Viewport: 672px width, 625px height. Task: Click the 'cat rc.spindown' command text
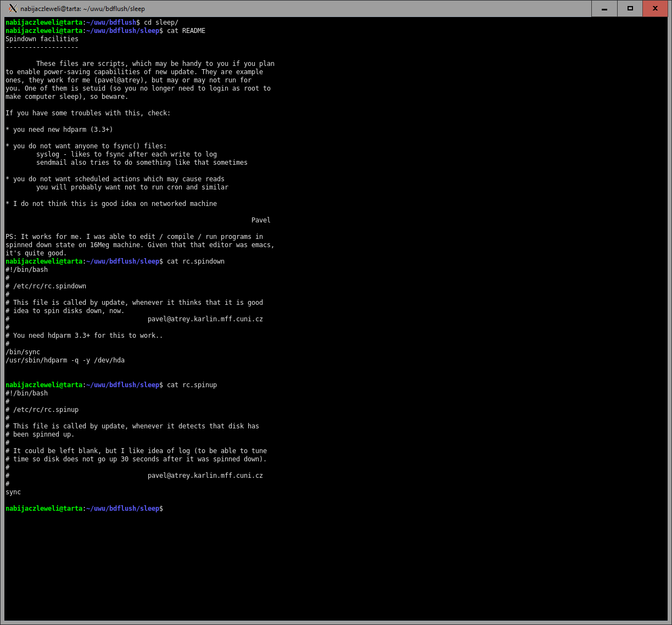click(x=195, y=261)
